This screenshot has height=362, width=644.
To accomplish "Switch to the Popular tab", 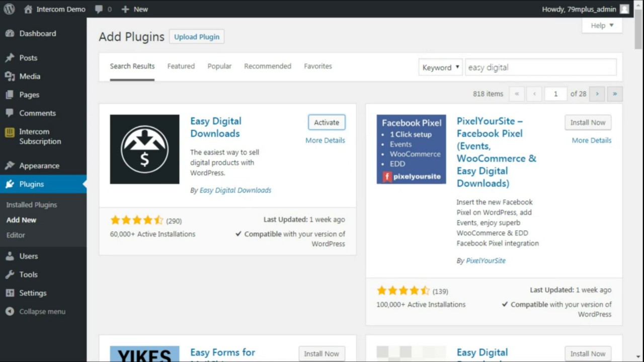I will (x=219, y=66).
